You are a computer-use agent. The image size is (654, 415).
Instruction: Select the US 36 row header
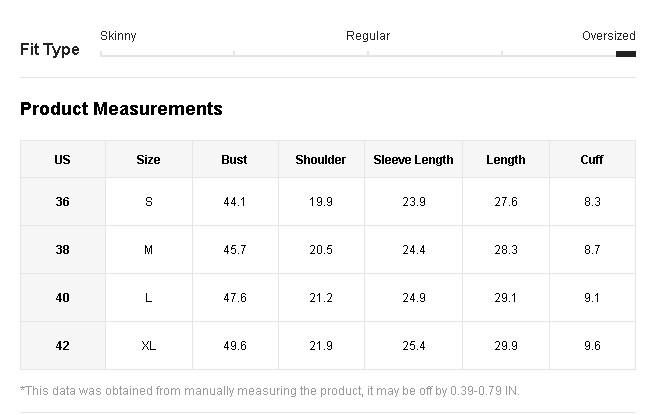pyautogui.click(x=63, y=202)
